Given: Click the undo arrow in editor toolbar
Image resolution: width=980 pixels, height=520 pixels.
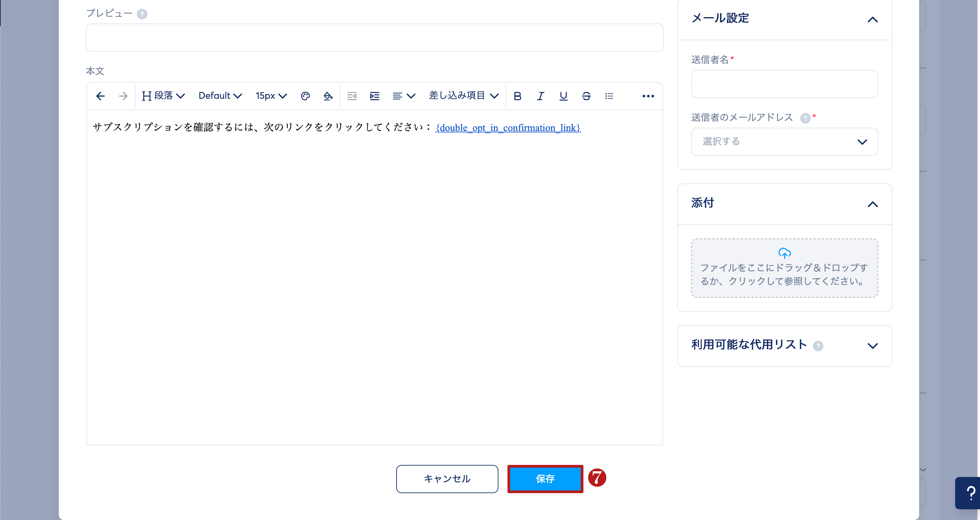Looking at the screenshot, I should pyautogui.click(x=100, y=96).
